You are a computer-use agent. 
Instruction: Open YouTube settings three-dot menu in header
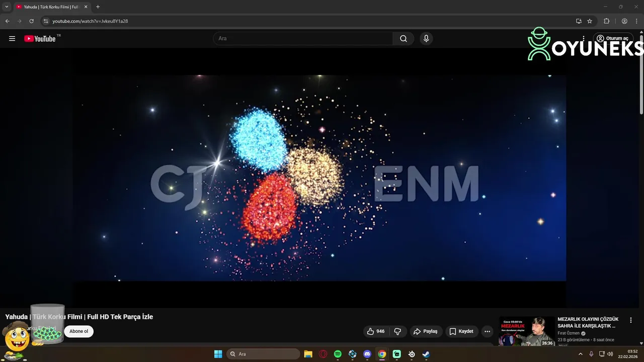coord(584,39)
